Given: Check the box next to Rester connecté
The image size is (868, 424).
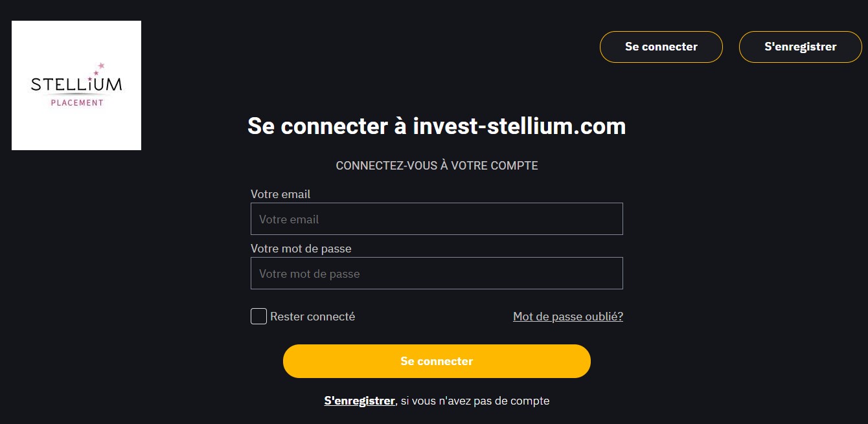Looking at the screenshot, I should [258, 316].
